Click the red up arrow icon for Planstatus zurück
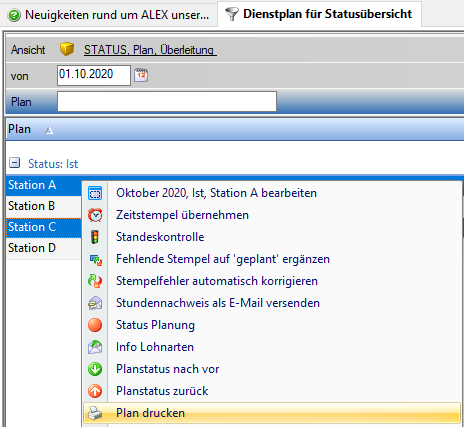 95,391
